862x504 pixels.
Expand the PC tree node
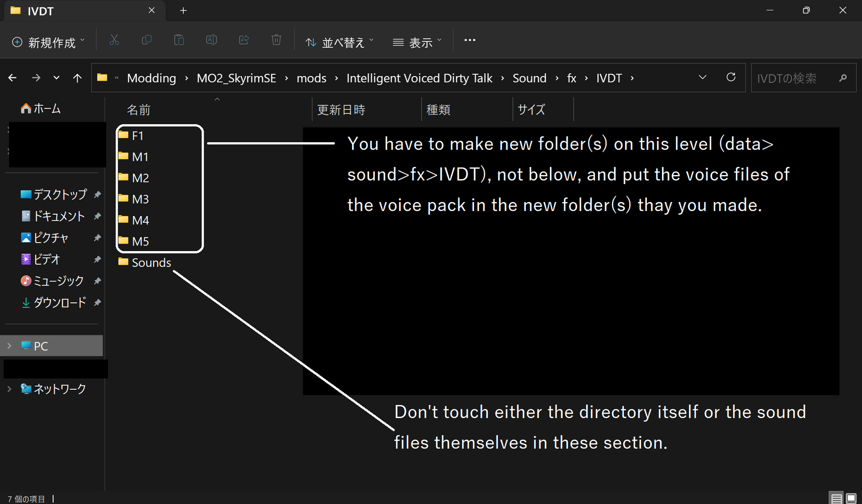coord(9,346)
